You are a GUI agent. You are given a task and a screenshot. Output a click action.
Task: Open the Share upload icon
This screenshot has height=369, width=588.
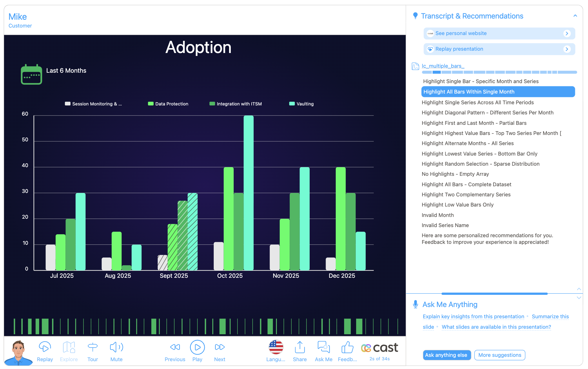click(x=300, y=347)
